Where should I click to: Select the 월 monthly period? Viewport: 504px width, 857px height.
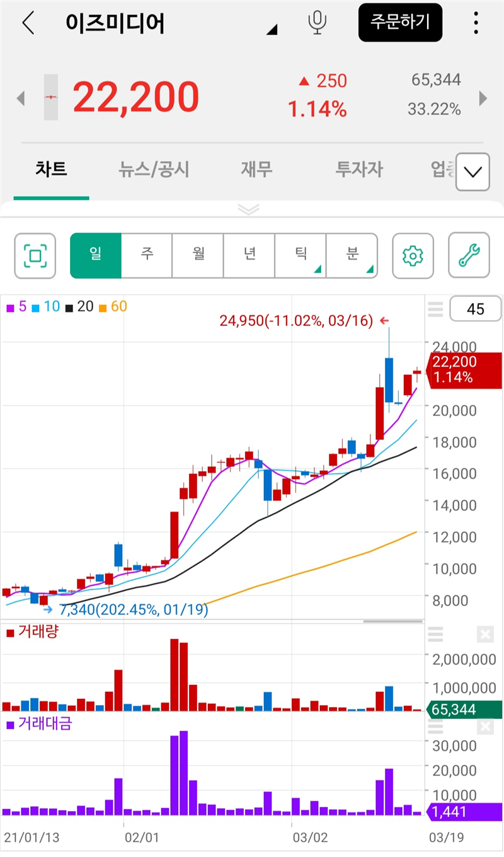(198, 255)
